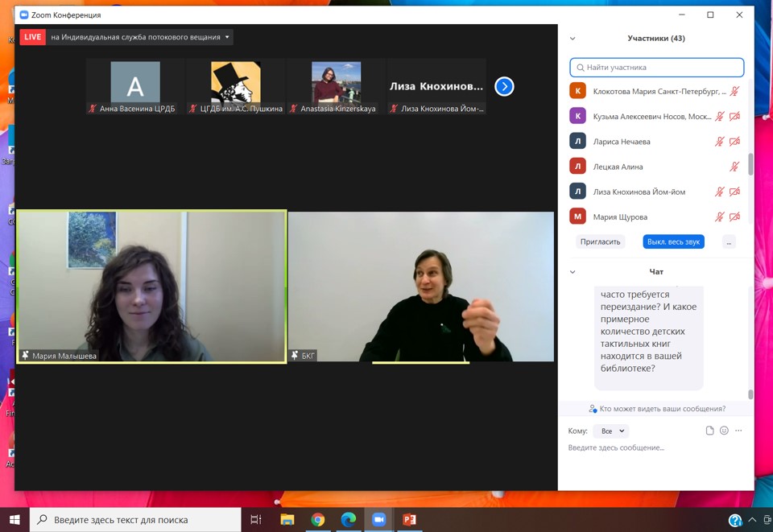Collapse the Участники panel using chevron
This screenshot has width=773, height=532.
pos(573,38)
